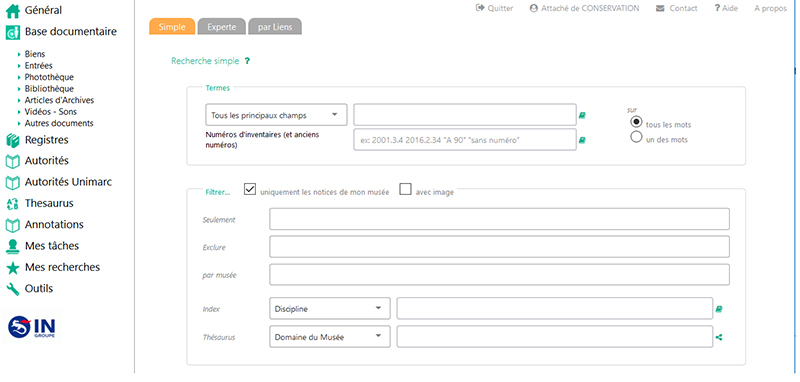Image resolution: width=800 pixels, height=382 pixels.
Task: Click the Général home icon
Action: point(12,11)
